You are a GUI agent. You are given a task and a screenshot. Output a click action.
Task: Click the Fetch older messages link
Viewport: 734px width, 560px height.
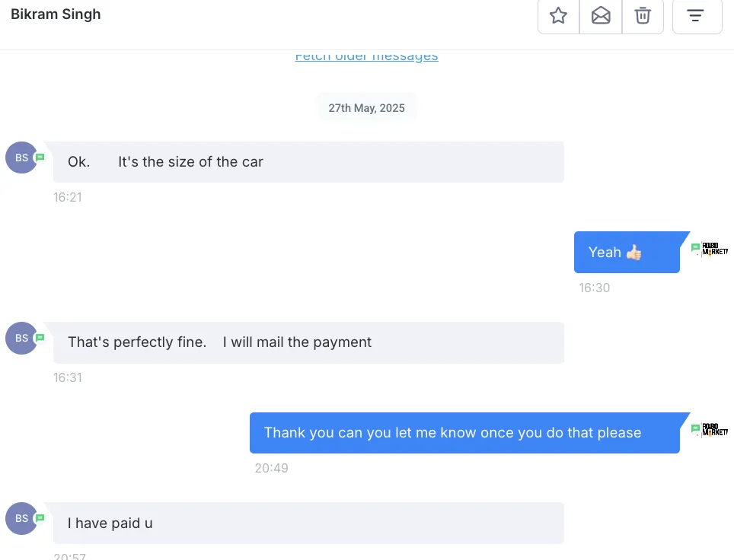tap(366, 56)
